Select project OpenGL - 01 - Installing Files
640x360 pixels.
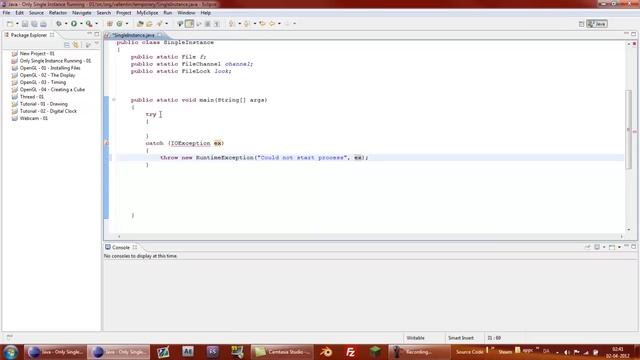(x=50, y=68)
